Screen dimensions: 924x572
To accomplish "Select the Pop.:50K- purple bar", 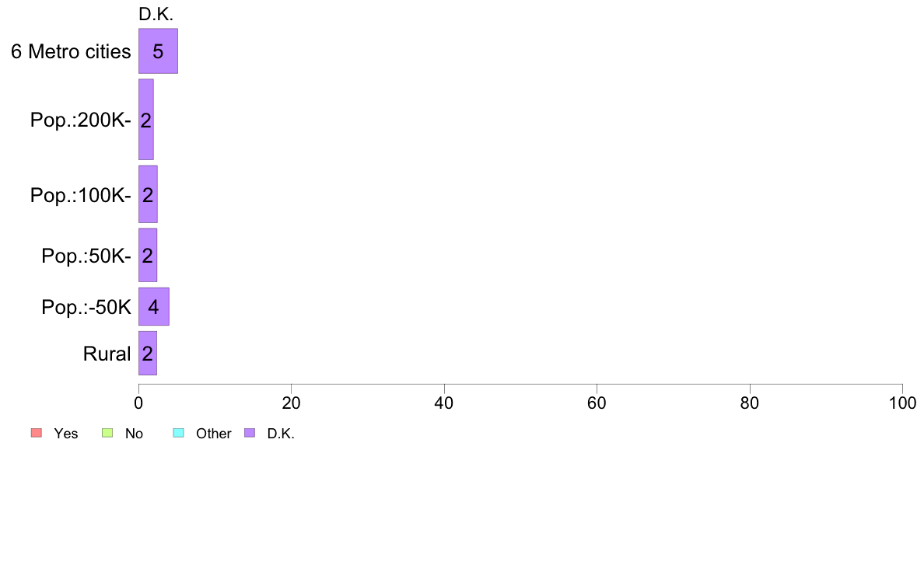I will [x=148, y=255].
